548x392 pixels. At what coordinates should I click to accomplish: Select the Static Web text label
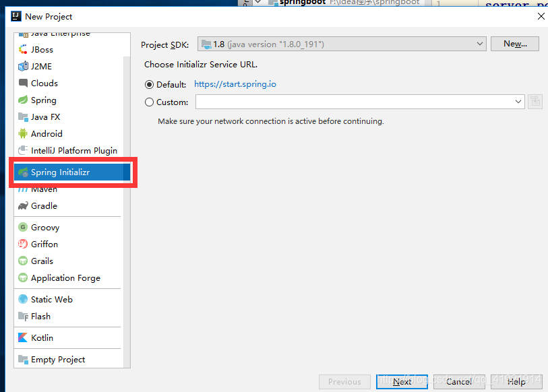tap(52, 300)
